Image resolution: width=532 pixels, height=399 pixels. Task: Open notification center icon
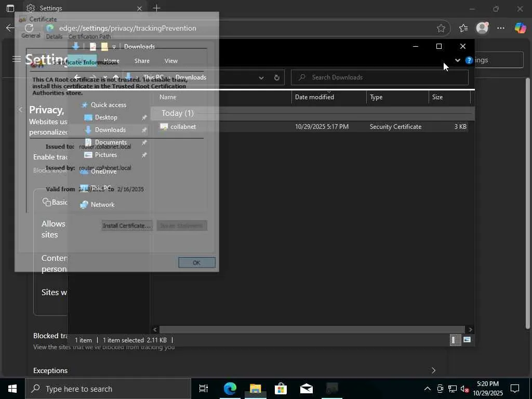(x=515, y=389)
